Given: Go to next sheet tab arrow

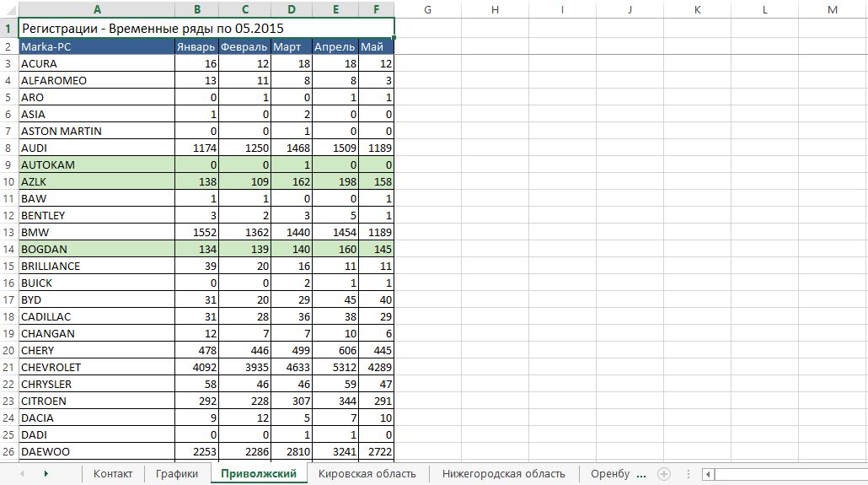Looking at the screenshot, I should coord(46,474).
